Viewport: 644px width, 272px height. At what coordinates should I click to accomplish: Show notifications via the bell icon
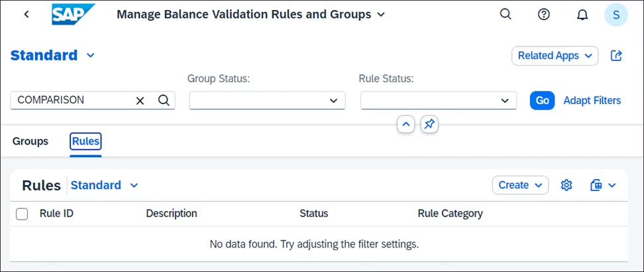(x=582, y=15)
